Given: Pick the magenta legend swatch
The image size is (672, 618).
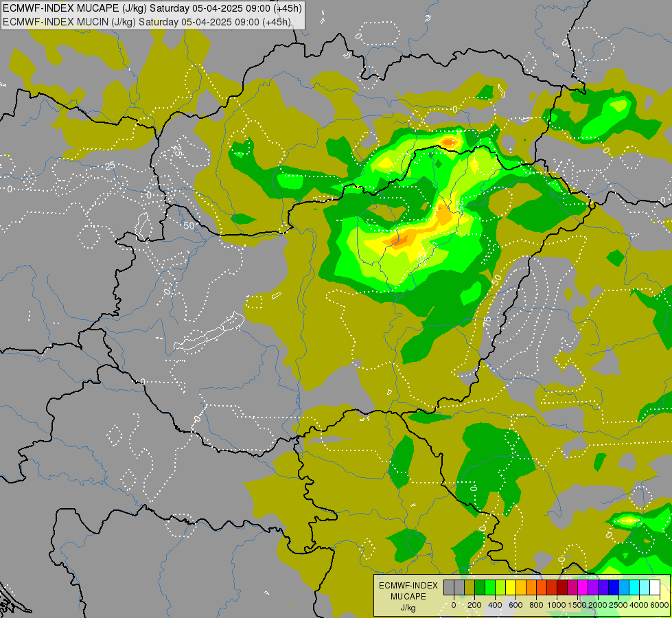Looking at the screenshot, I should click(583, 587).
